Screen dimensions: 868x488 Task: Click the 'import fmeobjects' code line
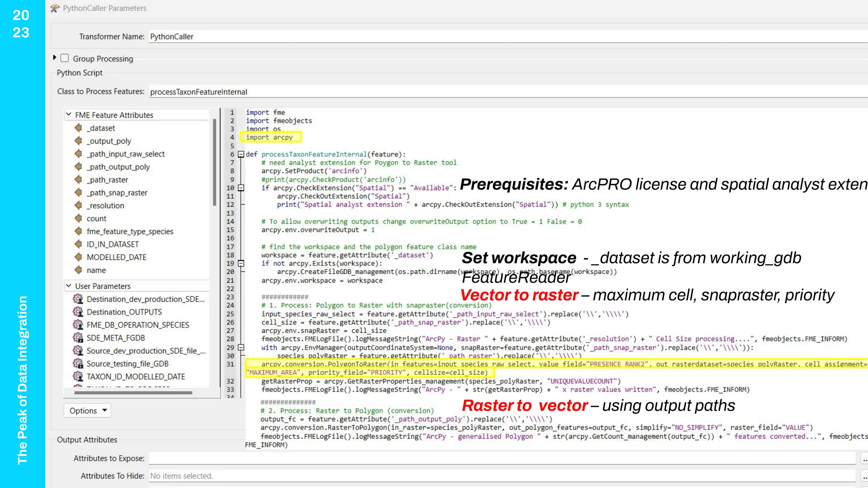[x=279, y=121]
